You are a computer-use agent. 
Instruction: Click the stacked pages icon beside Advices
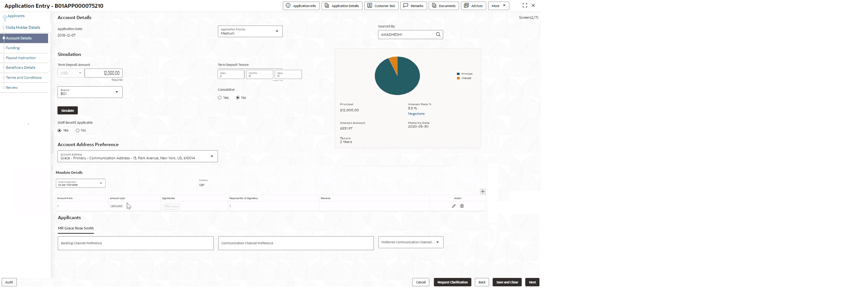466,6
